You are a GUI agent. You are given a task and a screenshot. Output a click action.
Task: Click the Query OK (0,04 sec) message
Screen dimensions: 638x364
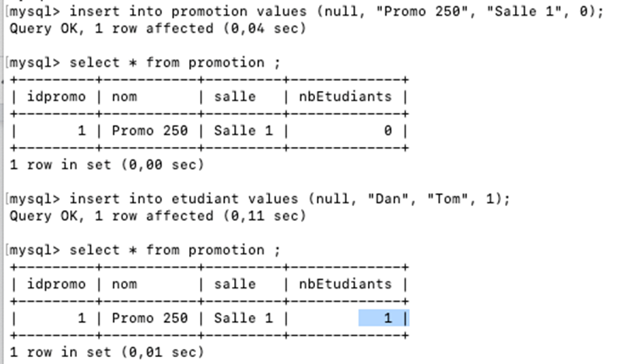click(157, 29)
